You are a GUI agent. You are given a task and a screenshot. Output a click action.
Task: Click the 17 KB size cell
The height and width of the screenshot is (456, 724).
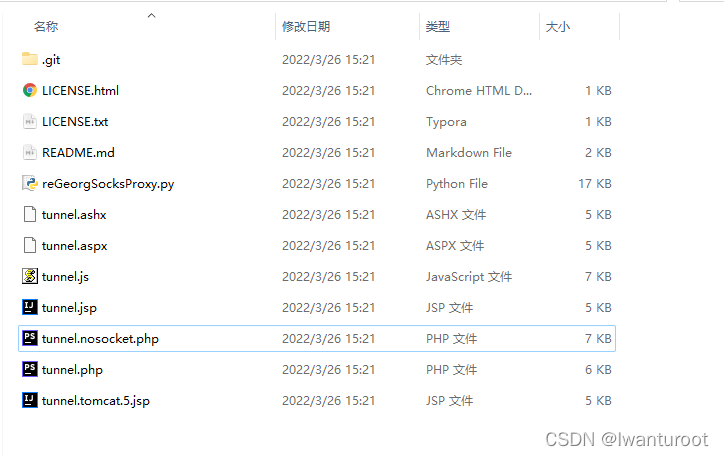(x=595, y=184)
